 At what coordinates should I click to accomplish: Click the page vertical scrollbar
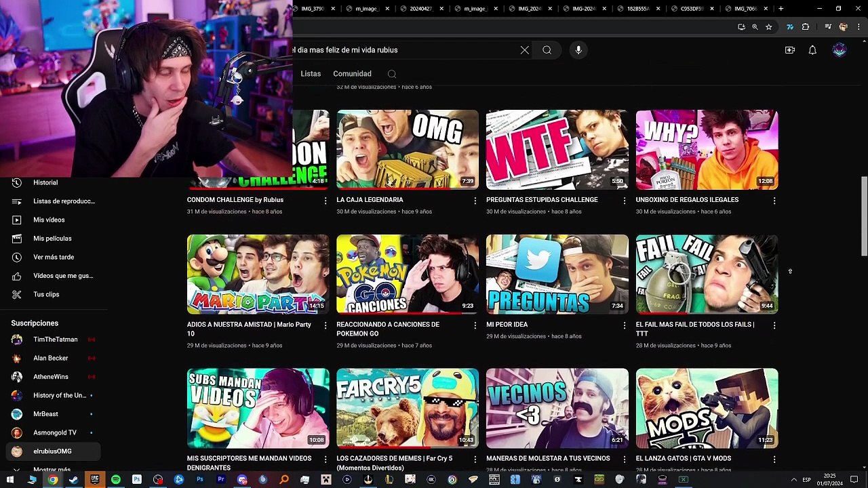point(864,217)
